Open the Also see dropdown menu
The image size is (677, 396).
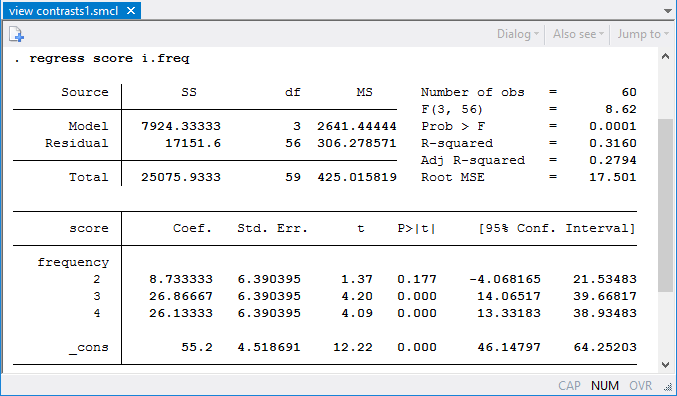(x=578, y=34)
